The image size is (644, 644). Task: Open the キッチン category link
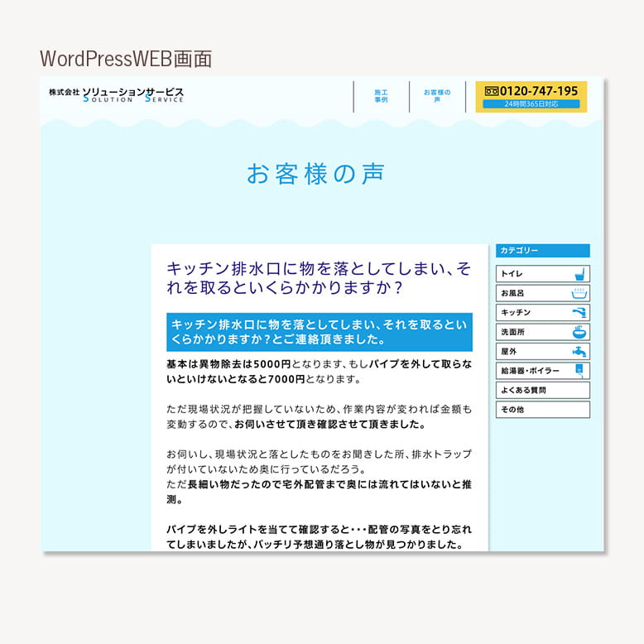coord(530,313)
